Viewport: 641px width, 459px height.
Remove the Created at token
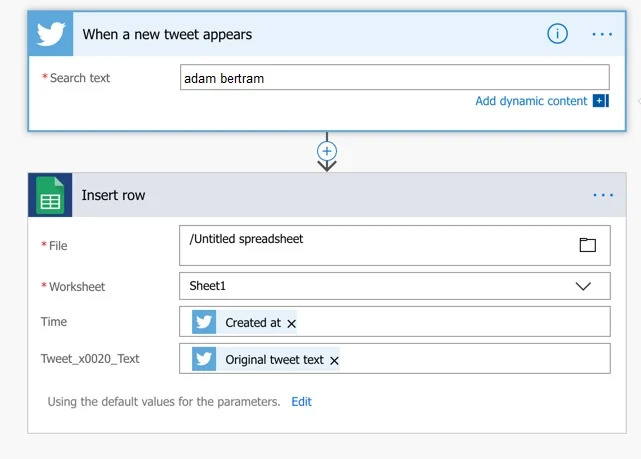tap(292, 323)
